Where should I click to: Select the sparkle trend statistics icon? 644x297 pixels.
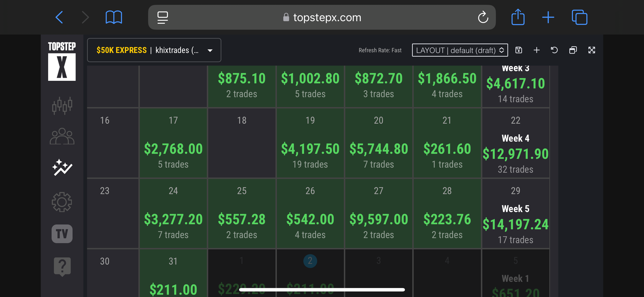click(x=62, y=167)
